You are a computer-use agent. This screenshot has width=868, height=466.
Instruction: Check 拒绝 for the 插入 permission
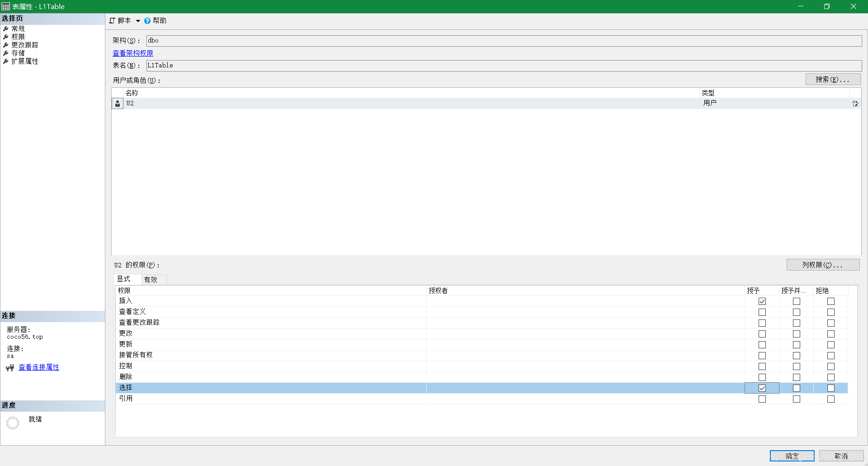(x=831, y=301)
